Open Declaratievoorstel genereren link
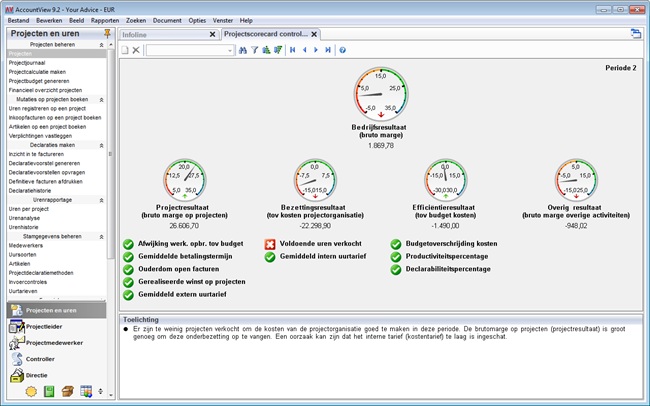This screenshot has width=650, height=406. click(x=44, y=163)
